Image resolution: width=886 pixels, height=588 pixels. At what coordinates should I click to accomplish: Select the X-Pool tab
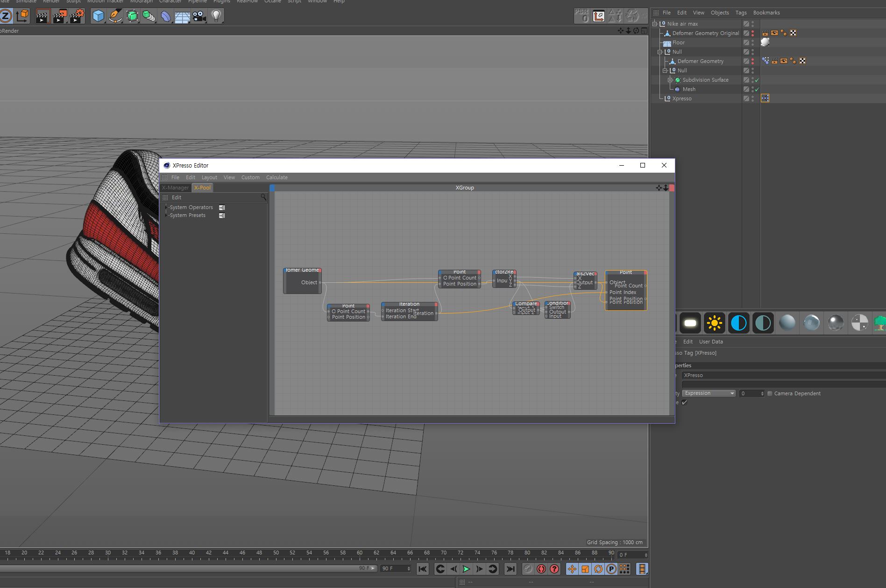[203, 188]
